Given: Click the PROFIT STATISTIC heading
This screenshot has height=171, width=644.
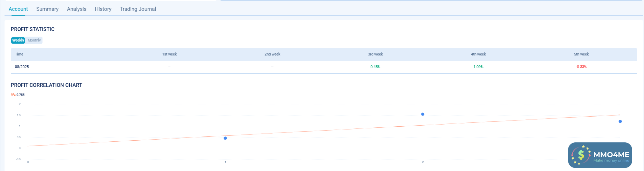Looking at the screenshot, I should pos(33,29).
